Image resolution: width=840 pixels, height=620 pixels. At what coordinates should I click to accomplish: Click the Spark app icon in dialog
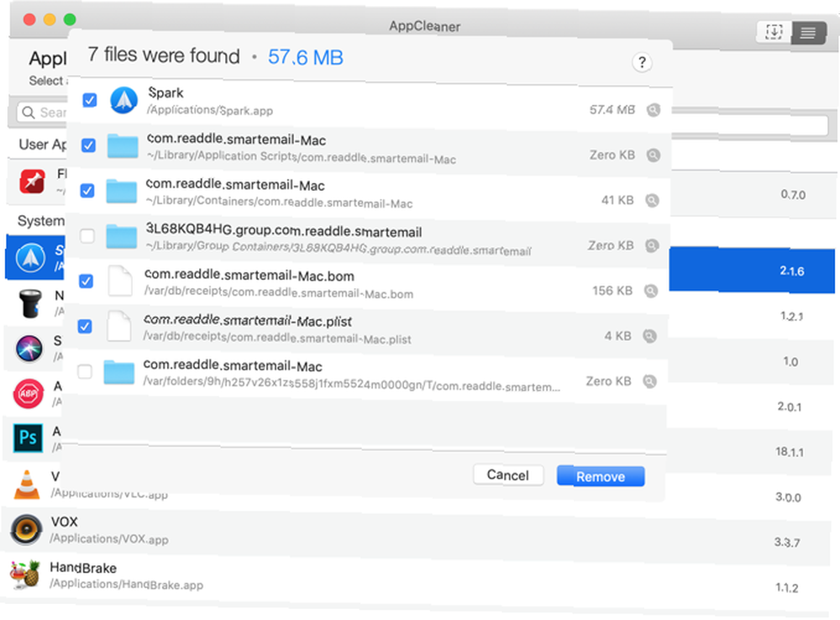click(x=123, y=100)
